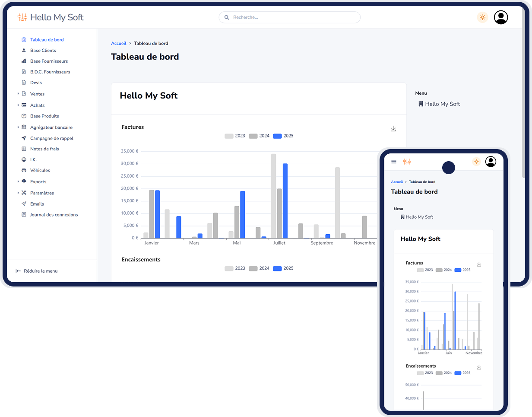Click the Devis document icon
Screen dimensions: 532x417
coord(24,83)
